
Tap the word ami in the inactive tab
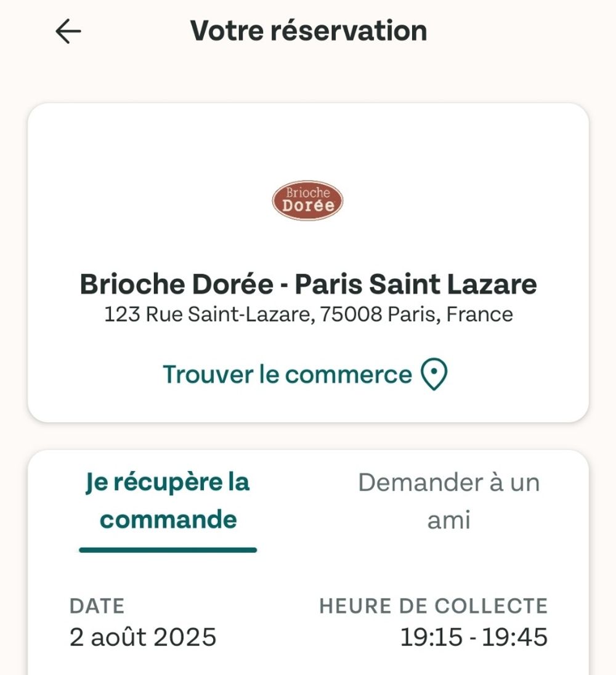[x=448, y=520]
